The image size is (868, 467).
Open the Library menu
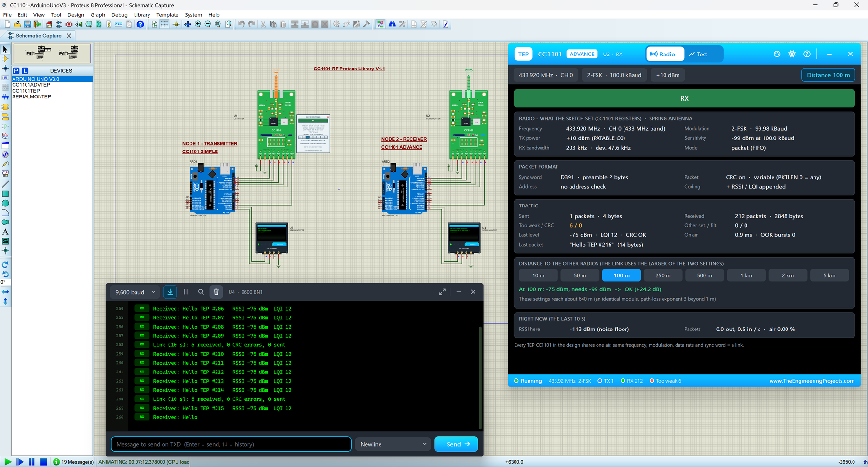point(142,15)
